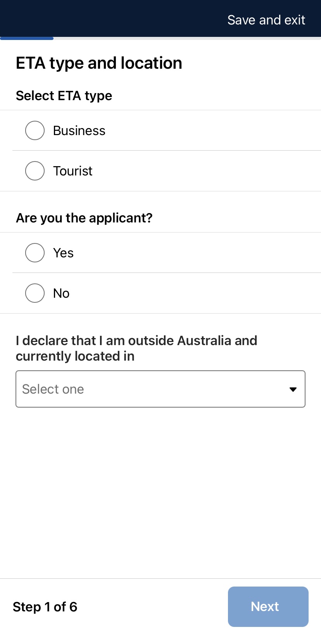
Task: Select the Yes radio button circle
Action: coord(35,253)
